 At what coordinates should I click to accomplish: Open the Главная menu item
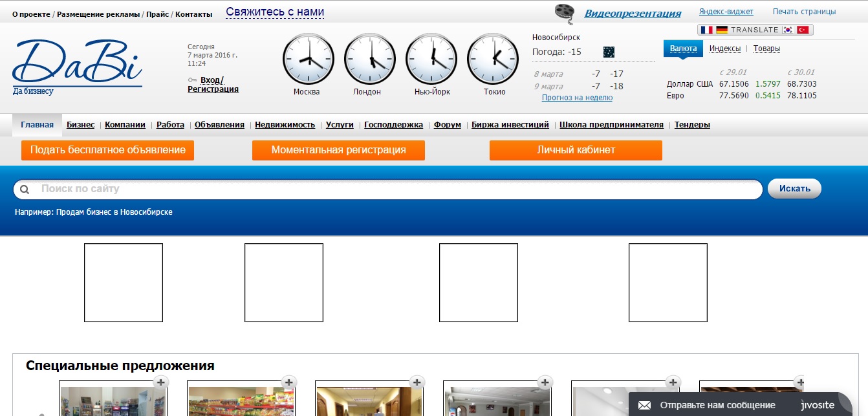(x=37, y=125)
